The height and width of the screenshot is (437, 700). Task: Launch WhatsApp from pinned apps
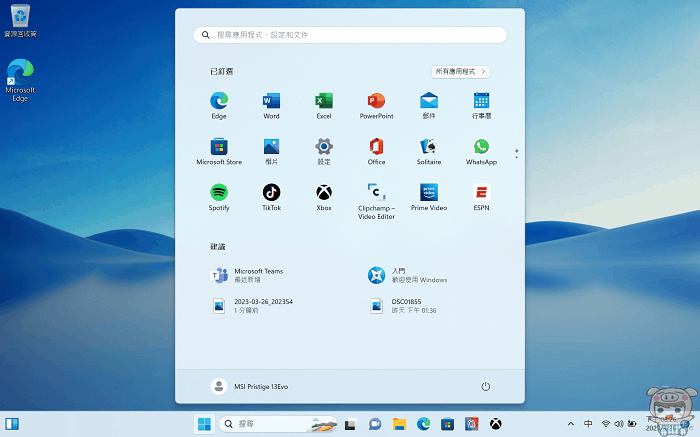click(x=481, y=151)
